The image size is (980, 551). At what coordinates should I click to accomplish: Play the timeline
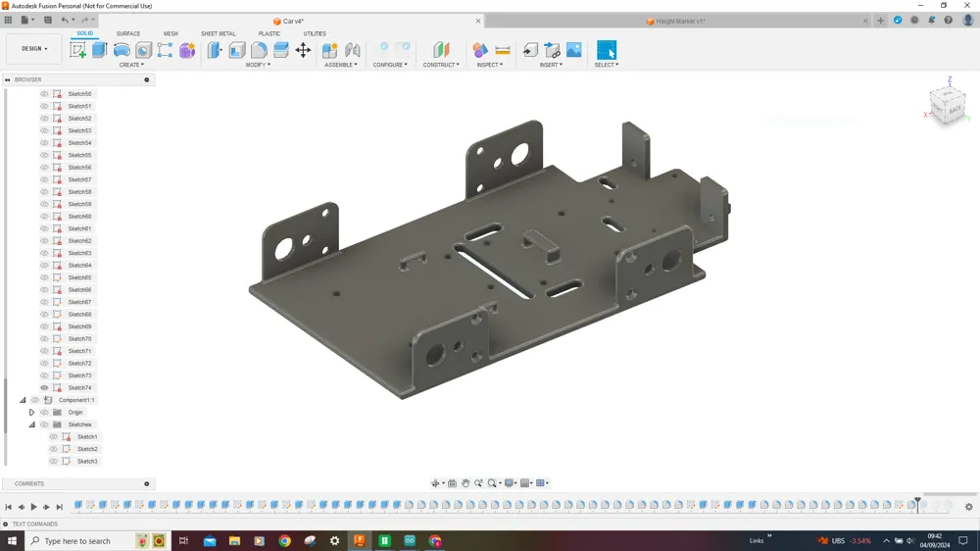point(33,507)
